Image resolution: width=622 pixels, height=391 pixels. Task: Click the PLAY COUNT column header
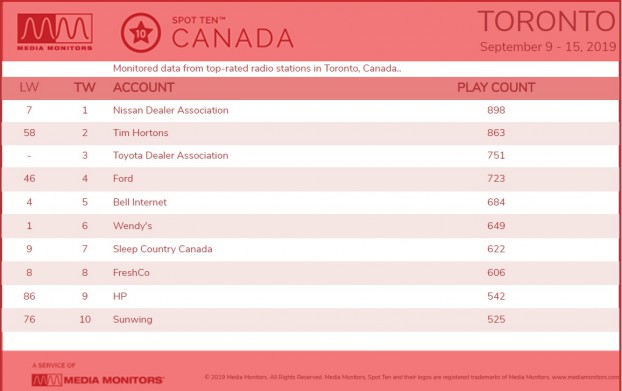coord(496,87)
